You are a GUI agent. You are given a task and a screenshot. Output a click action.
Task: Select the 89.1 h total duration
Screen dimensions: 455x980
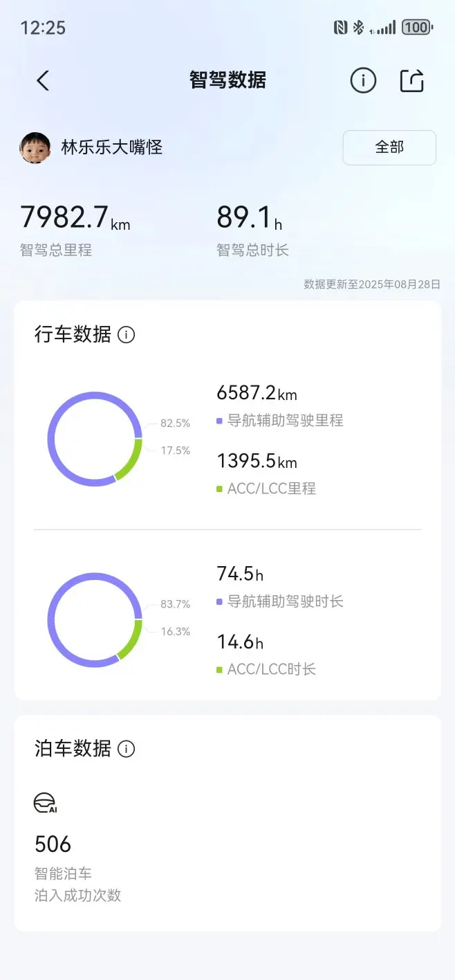(250, 217)
